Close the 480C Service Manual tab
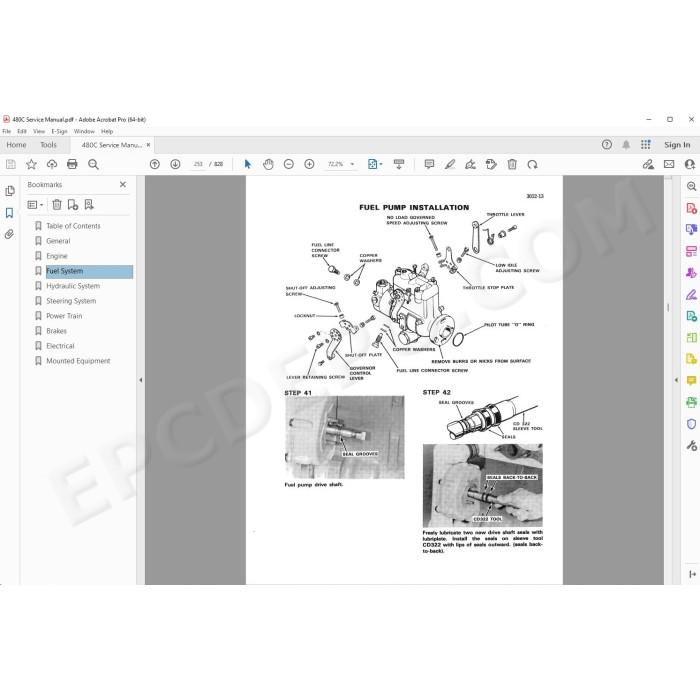The height and width of the screenshot is (700, 700). (149, 145)
